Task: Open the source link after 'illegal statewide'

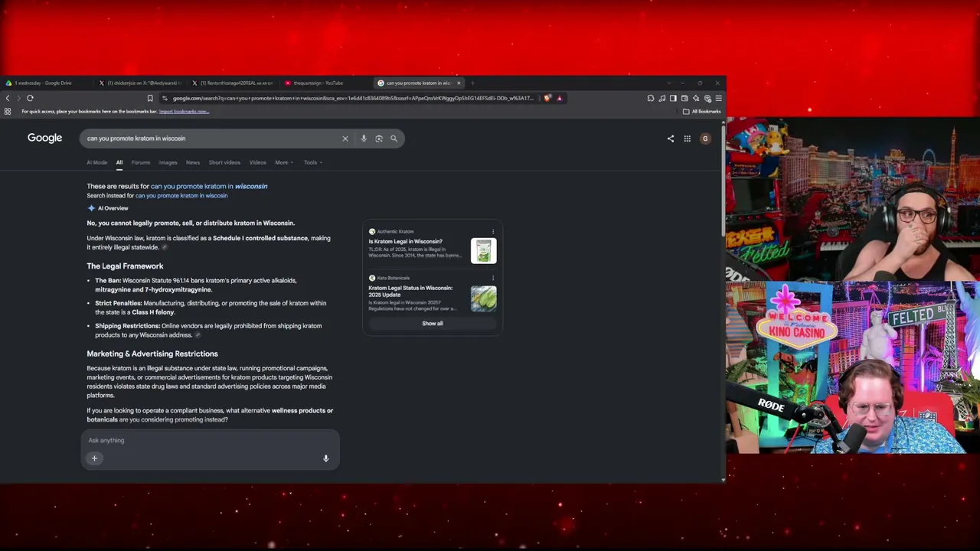Action: click(x=165, y=248)
